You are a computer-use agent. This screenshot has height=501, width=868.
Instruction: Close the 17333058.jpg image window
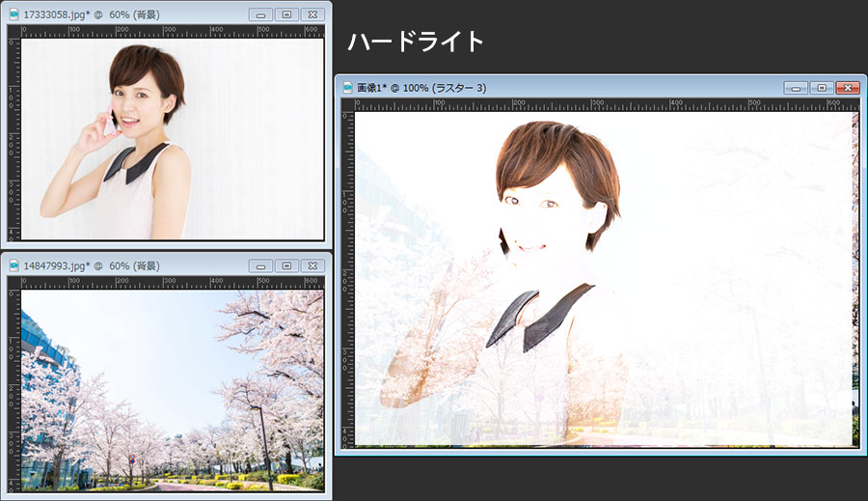[312, 14]
